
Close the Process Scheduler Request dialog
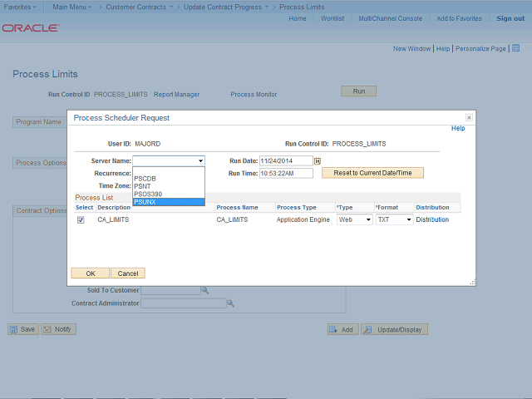pos(469,118)
